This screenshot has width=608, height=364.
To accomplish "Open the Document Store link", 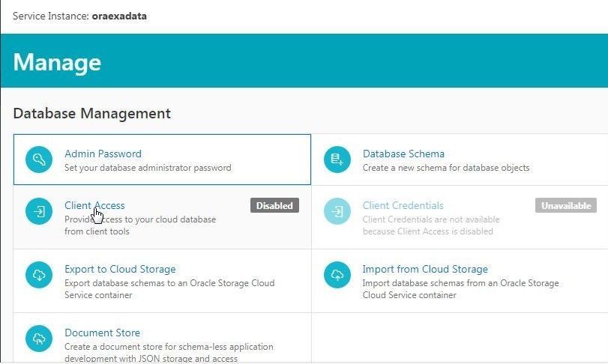I will tap(103, 333).
